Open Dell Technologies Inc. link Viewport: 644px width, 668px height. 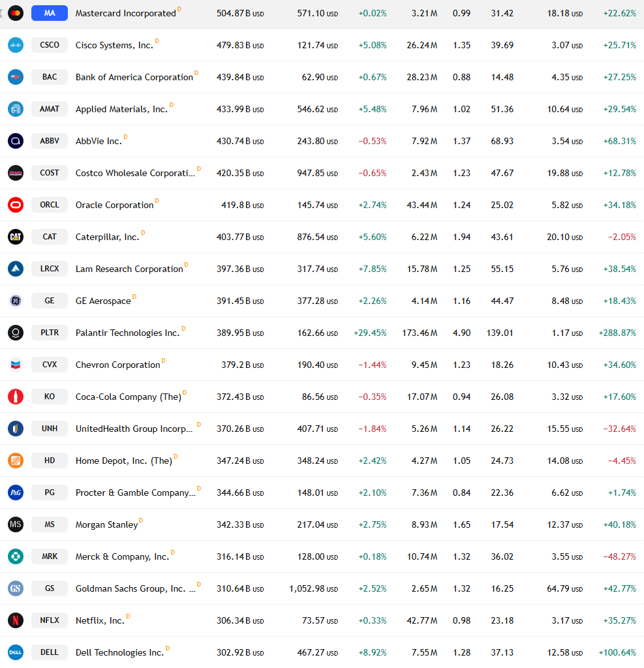pos(120,652)
